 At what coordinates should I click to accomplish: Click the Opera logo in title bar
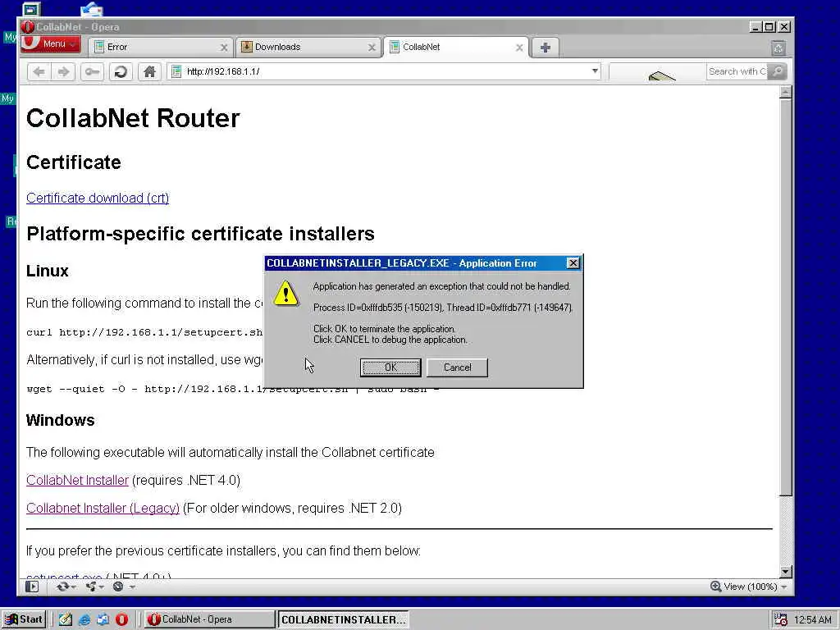click(x=28, y=27)
